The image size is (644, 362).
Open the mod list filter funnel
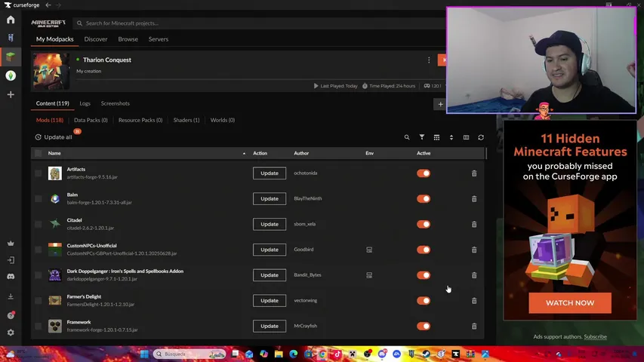pos(422,137)
